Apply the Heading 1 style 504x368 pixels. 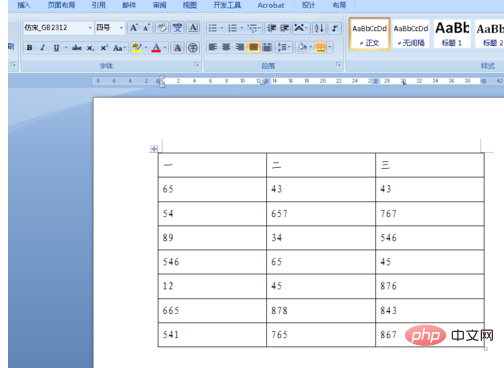[x=452, y=34]
